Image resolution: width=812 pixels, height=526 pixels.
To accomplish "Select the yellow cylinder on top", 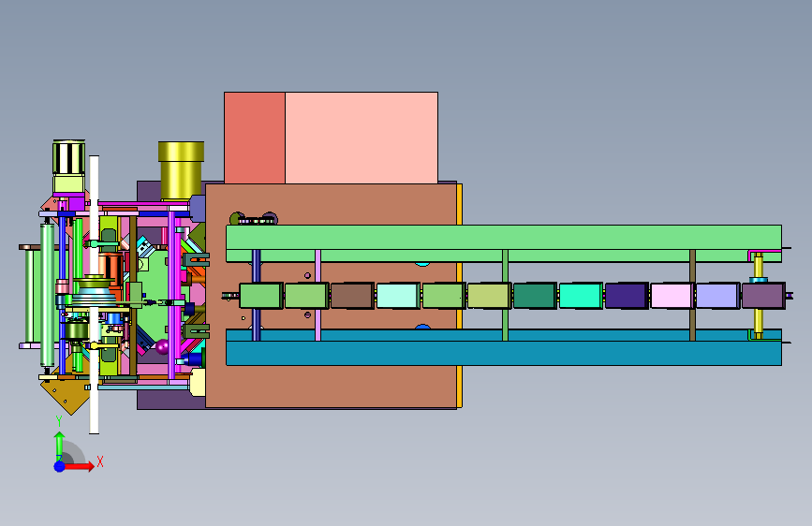I will click(181, 171).
